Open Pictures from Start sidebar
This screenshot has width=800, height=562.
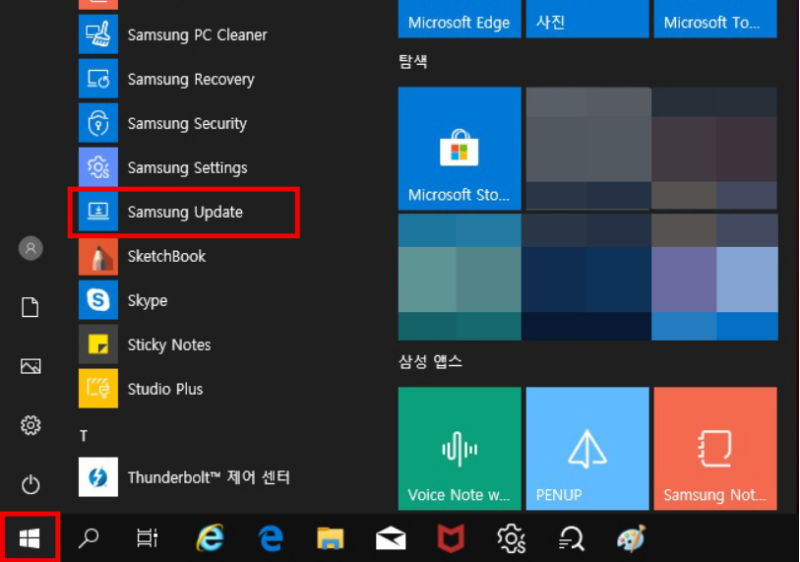[x=31, y=366]
